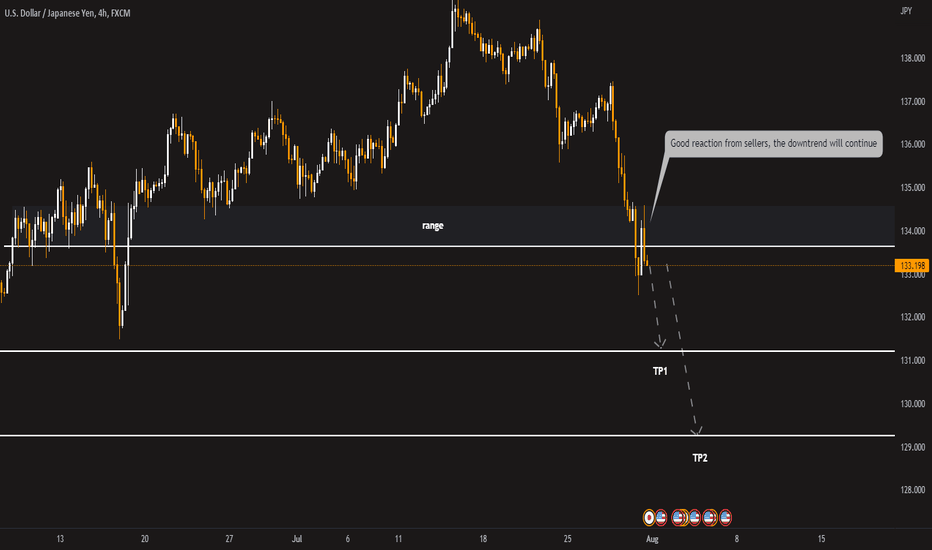Click the 128.000 price axis label

[911, 490]
